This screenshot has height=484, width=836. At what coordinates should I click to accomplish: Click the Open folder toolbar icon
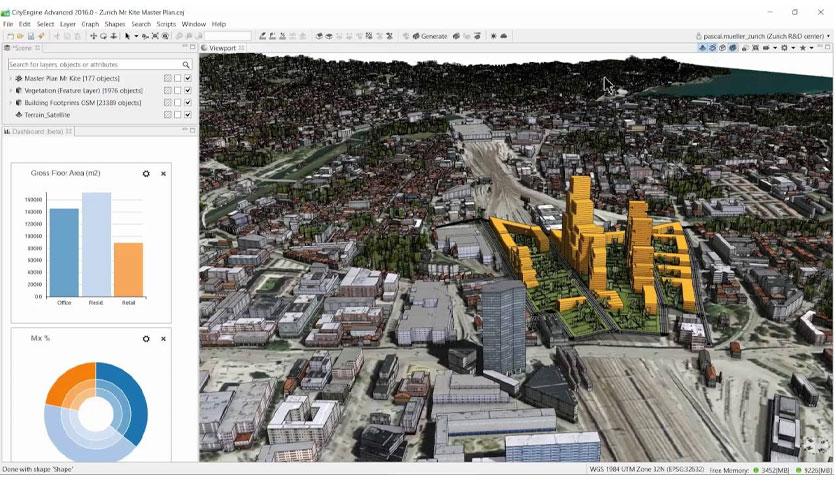click(20, 36)
